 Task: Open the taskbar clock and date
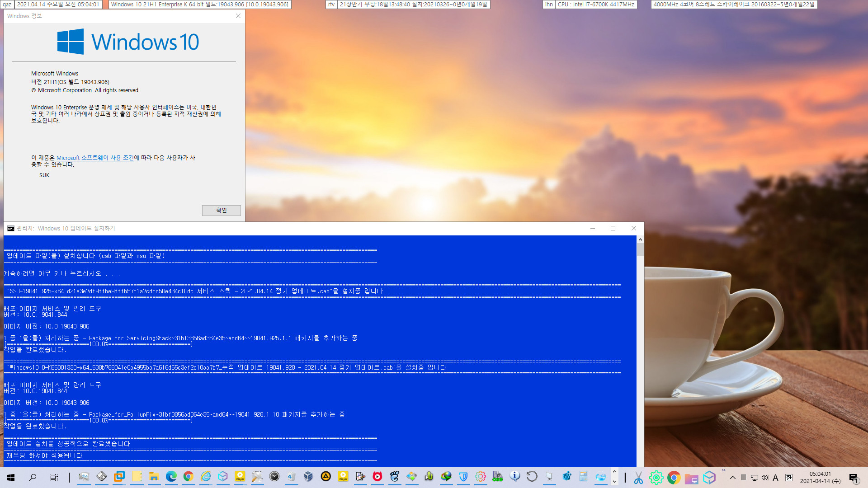click(820, 478)
